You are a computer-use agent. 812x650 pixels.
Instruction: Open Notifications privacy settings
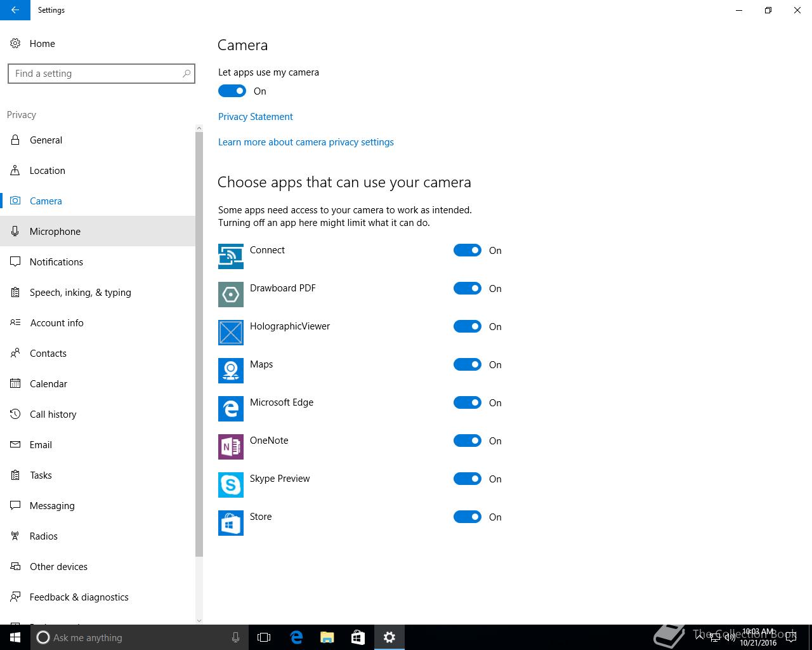tap(98, 262)
